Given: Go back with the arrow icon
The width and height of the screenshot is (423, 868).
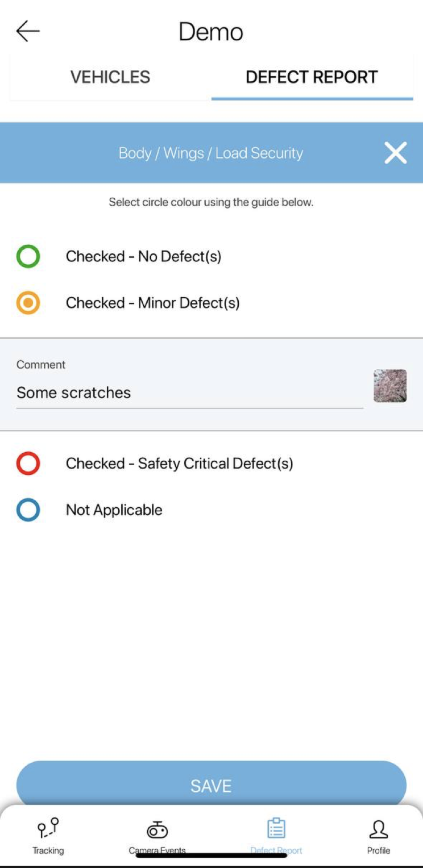Looking at the screenshot, I should (x=27, y=31).
